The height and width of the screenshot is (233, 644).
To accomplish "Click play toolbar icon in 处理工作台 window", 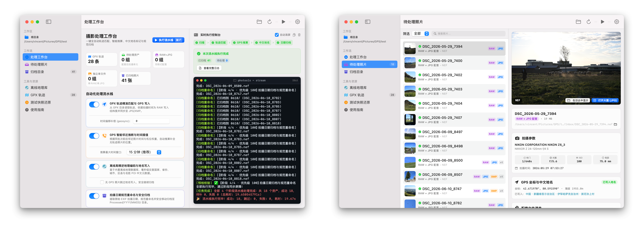I will pyautogui.click(x=283, y=22).
